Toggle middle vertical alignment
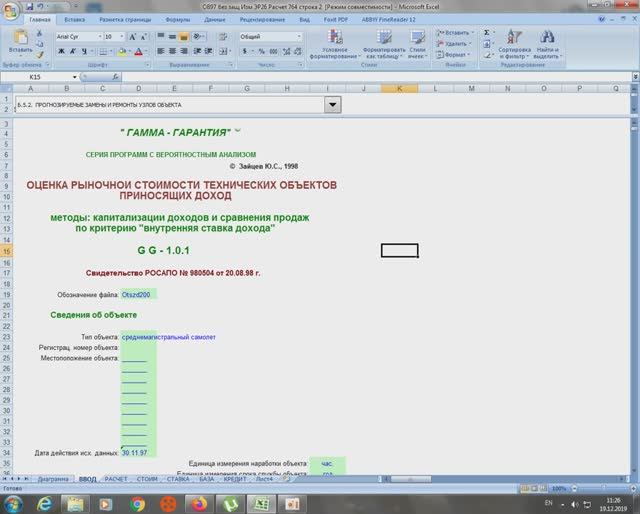The width and height of the screenshot is (640, 514). [x=172, y=37]
